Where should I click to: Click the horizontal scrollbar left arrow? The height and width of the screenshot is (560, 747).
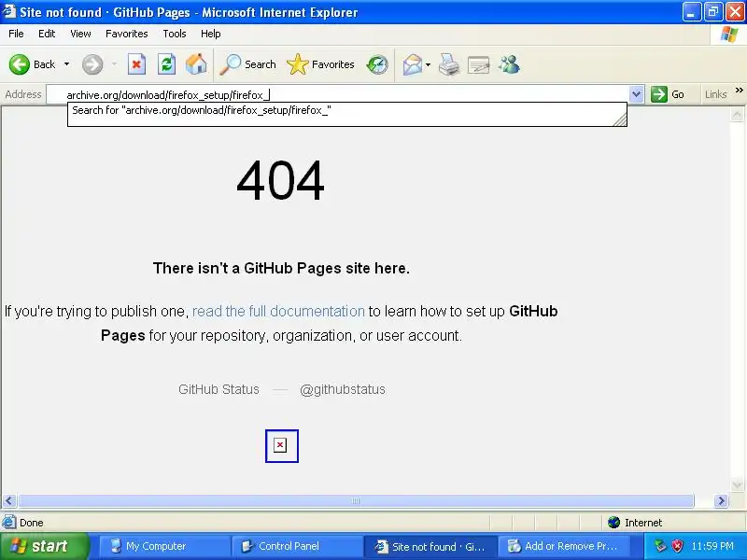click(x=9, y=501)
